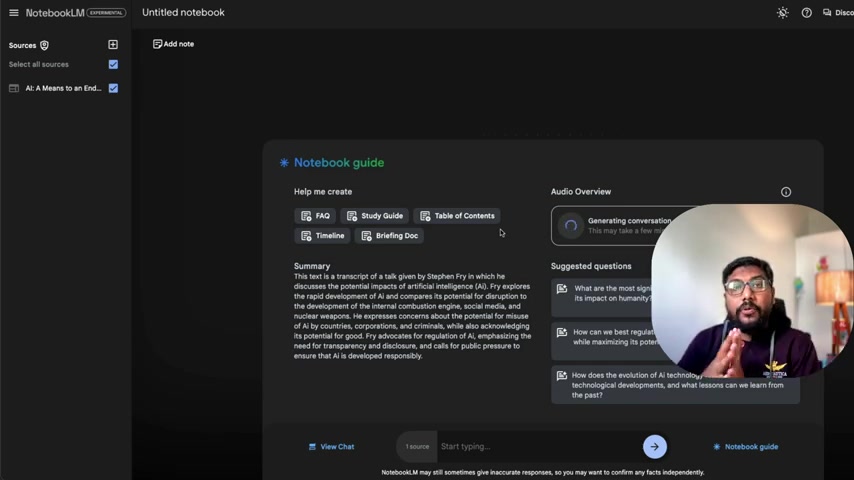Open Notebook guide from bottom bar
854x480 pixels.
pos(746,447)
